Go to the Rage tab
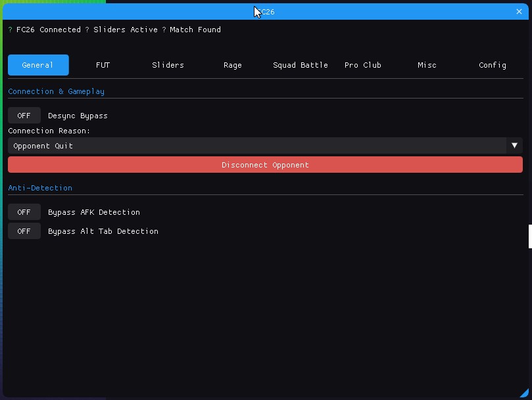 coord(232,65)
